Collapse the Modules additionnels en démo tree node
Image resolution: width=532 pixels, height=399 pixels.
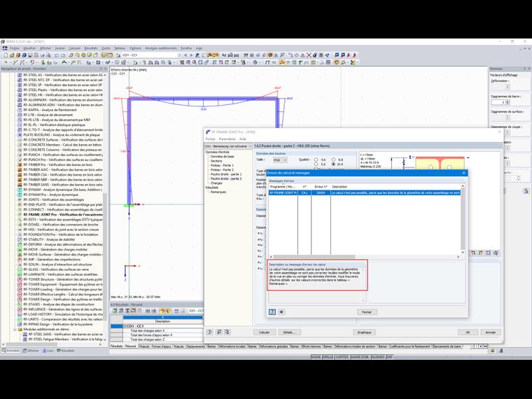tap(15, 330)
